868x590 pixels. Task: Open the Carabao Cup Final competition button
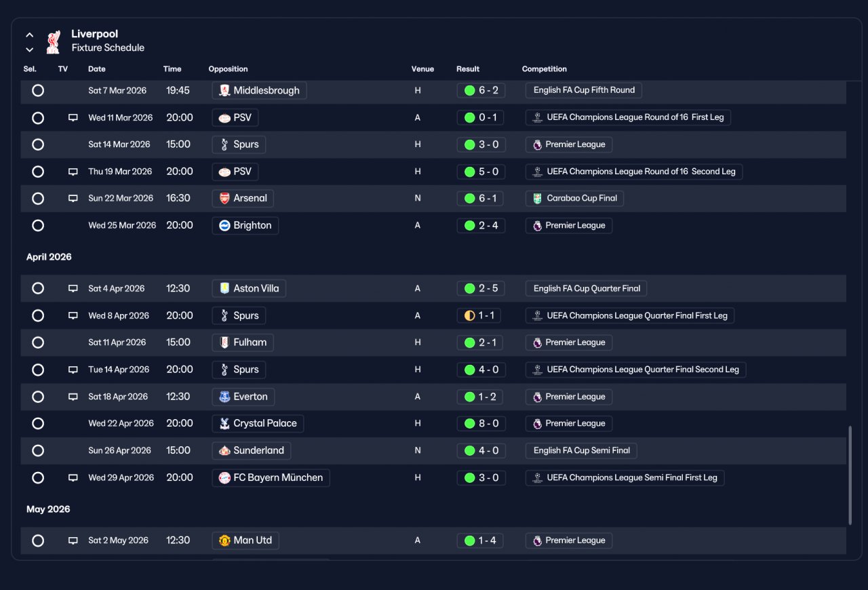[575, 199]
